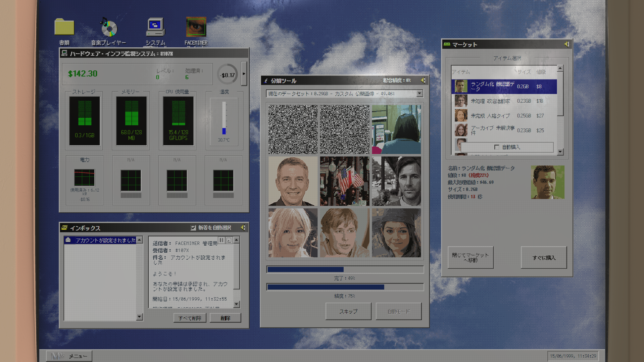The width and height of the screenshot is (644, 362).
Task: Open the 書類 documents folder icon
Action: point(64,27)
